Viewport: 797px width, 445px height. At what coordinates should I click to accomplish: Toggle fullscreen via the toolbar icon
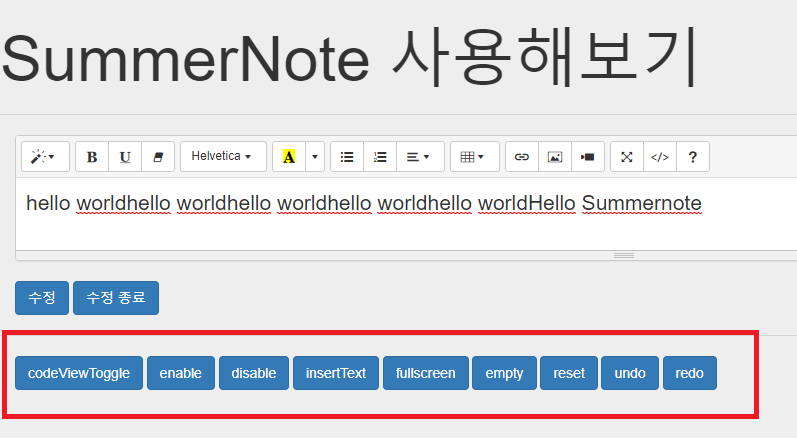(627, 157)
